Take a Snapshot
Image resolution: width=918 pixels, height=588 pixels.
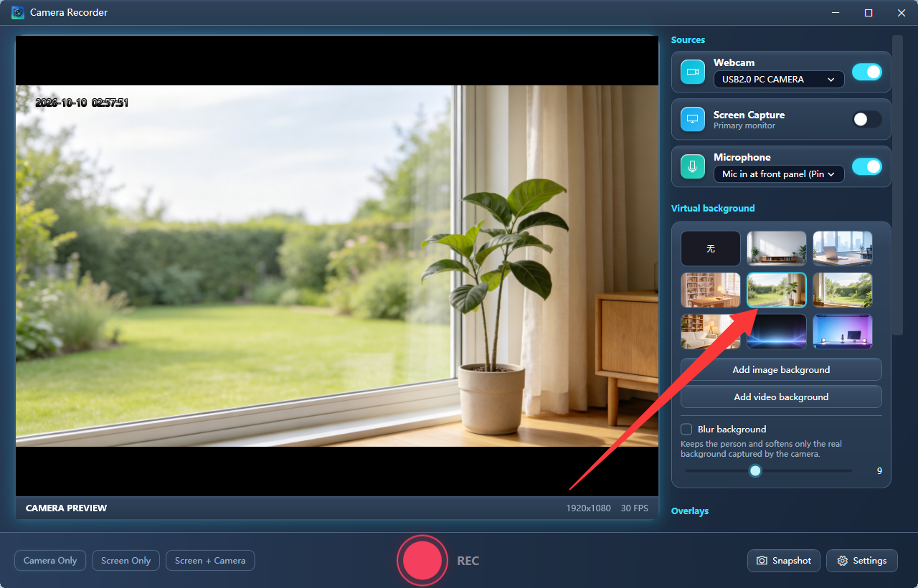coord(784,561)
